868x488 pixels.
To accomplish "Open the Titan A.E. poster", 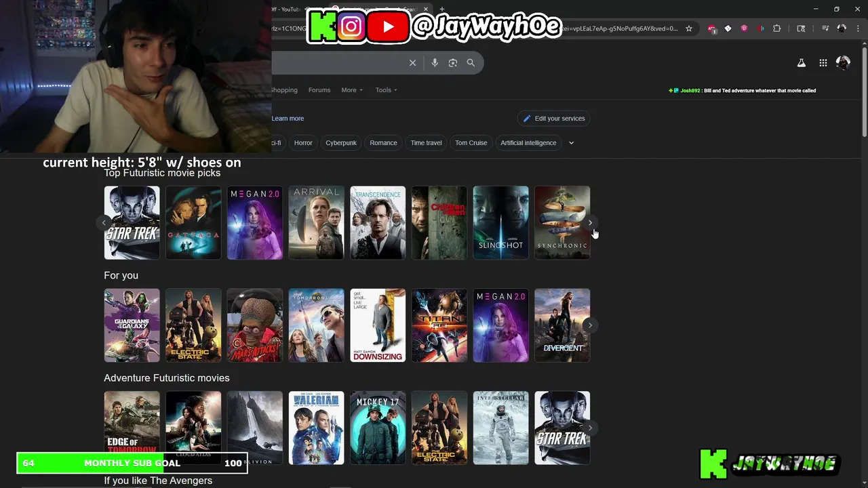I will (439, 325).
